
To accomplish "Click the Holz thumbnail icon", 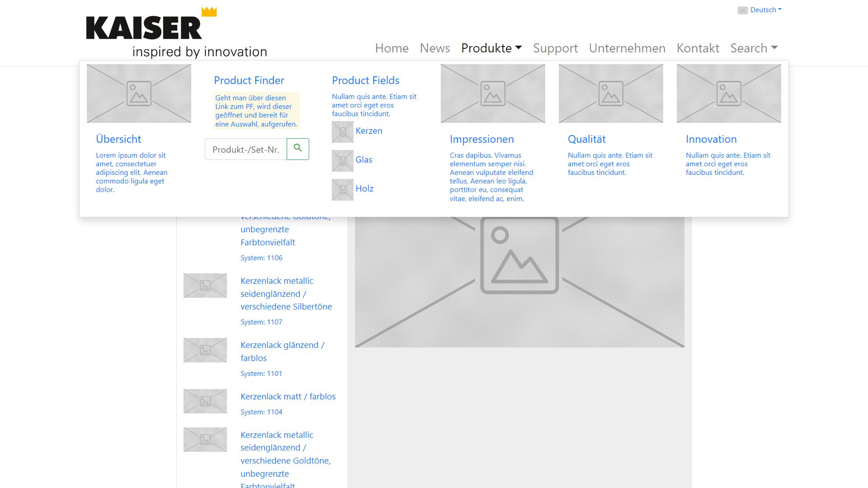I will 342,190.
